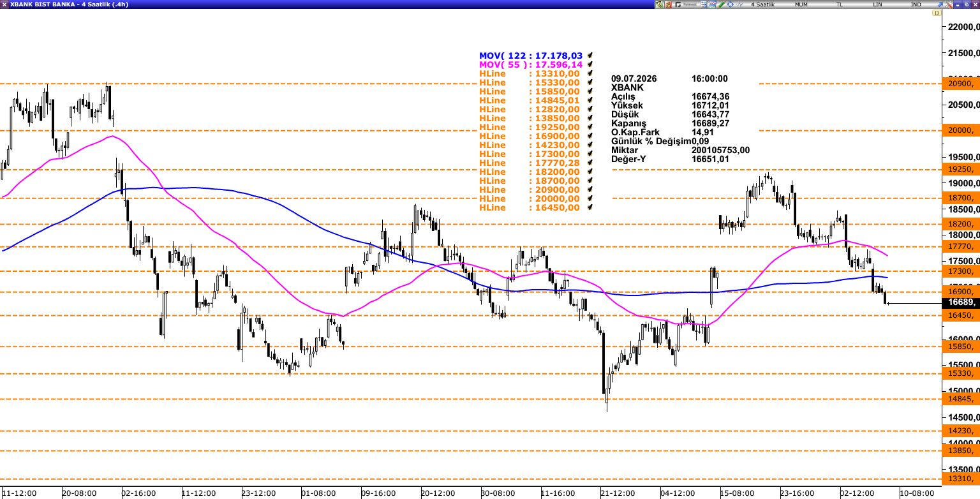Image resolution: width=980 pixels, height=499 pixels.
Task: Open the LIN scale selector
Action: [878, 4]
